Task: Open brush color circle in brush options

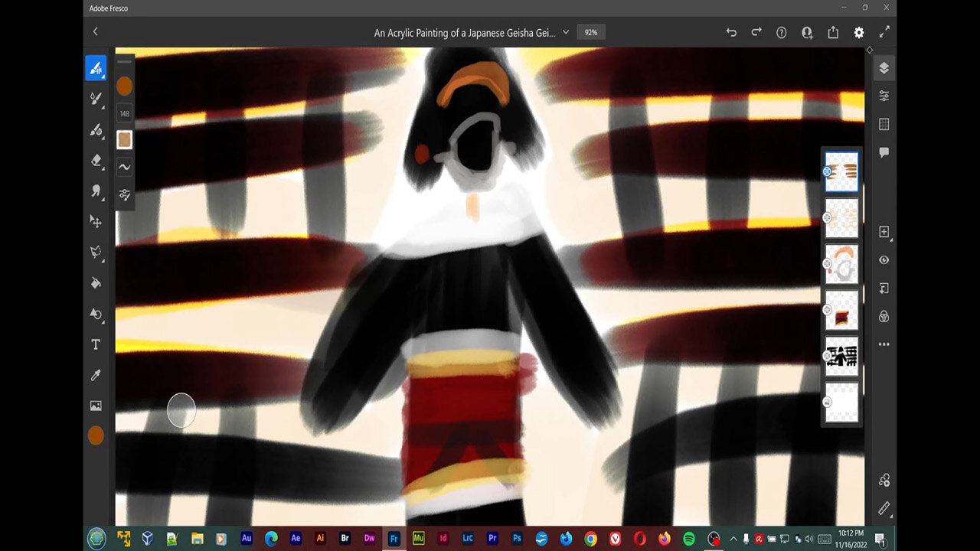Action: click(x=124, y=86)
